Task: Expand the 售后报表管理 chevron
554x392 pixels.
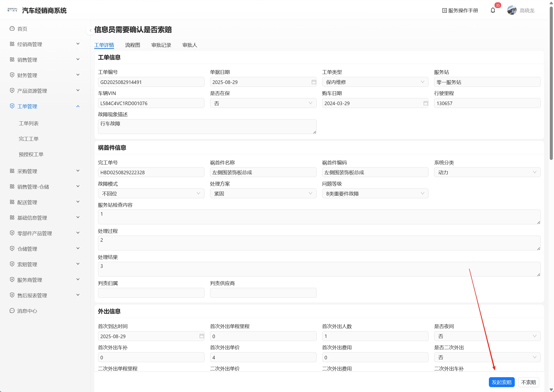Action: (78, 295)
